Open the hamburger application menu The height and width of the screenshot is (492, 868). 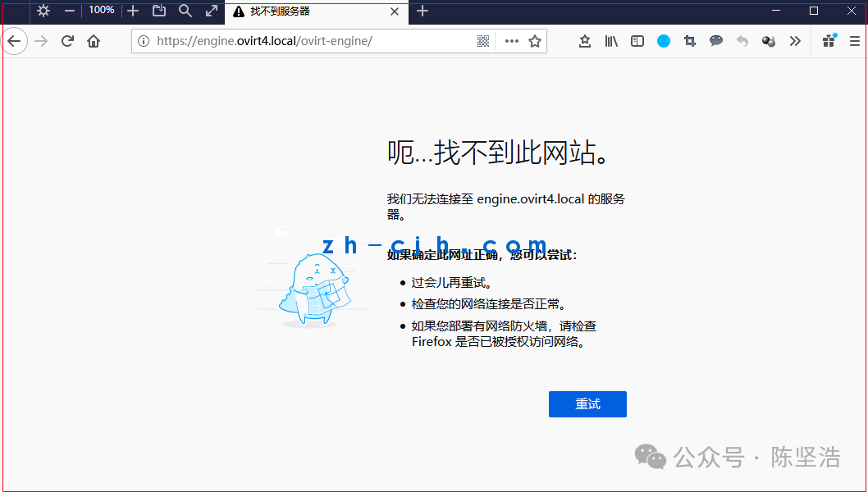(x=855, y=41)
